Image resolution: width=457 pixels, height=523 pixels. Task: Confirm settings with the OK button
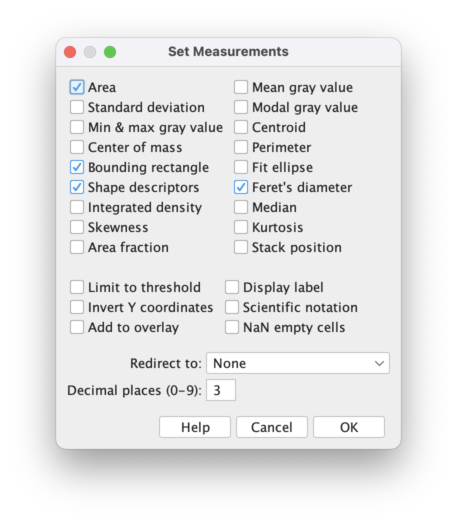(x=349, y=427)
